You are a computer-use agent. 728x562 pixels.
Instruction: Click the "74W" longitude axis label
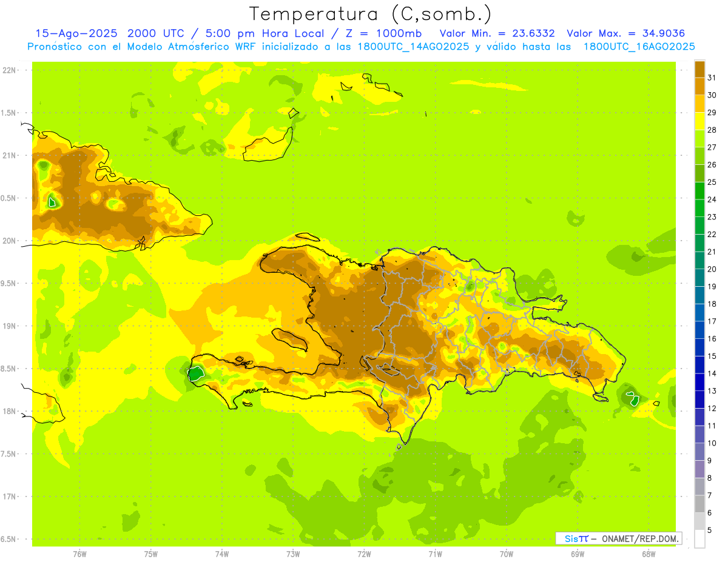(222, 554)
